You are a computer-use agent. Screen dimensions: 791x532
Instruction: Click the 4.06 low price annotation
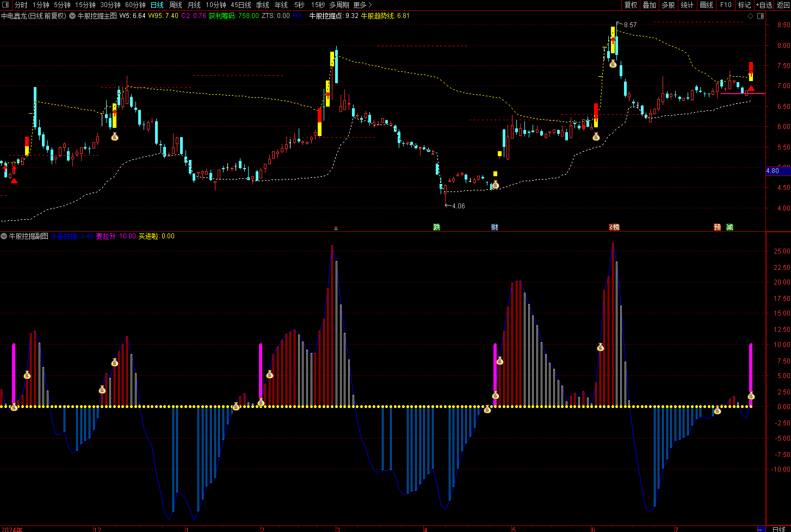coord(458,206)
